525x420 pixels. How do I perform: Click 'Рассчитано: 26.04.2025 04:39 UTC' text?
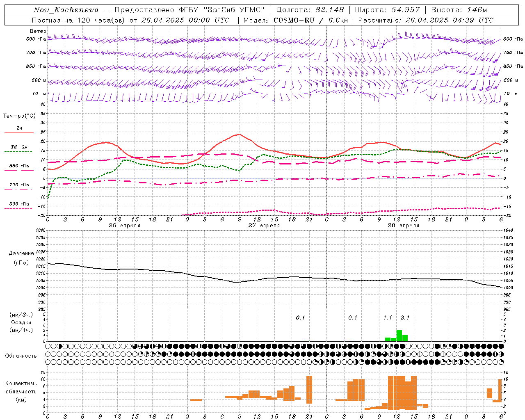[426, 20]
